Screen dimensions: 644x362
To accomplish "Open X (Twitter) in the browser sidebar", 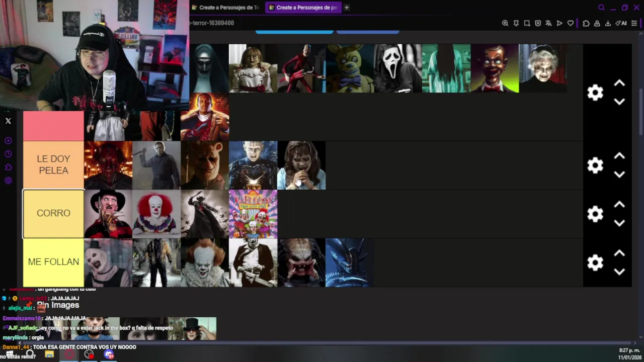I will coord(8,121).
